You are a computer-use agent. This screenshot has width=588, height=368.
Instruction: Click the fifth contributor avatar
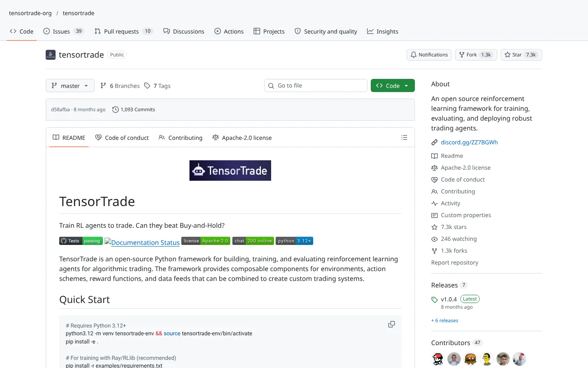click(503, 359)
